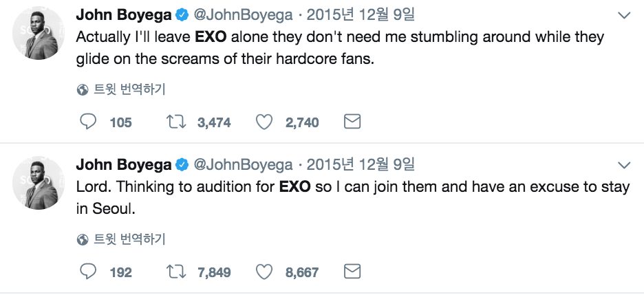This screenshot has width=644, height=295.
Task: Reply to the 'audition for EXO' tweet
Action: (88, 272)
